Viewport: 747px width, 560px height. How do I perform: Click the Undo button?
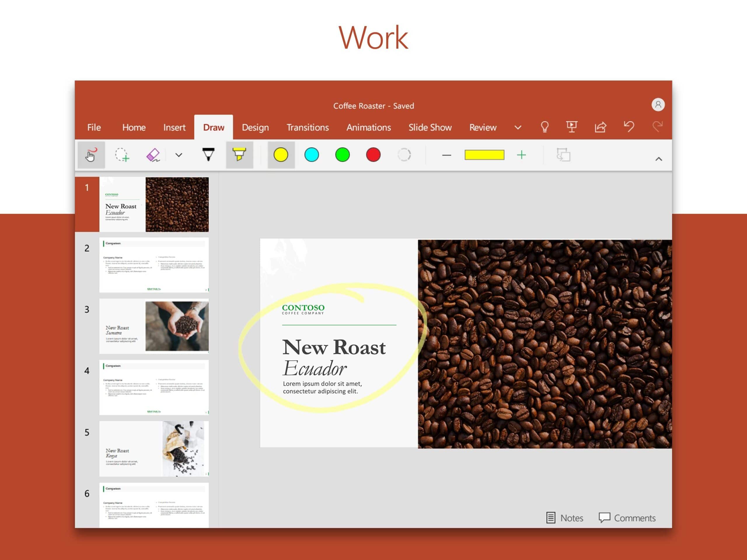point(629,128)
